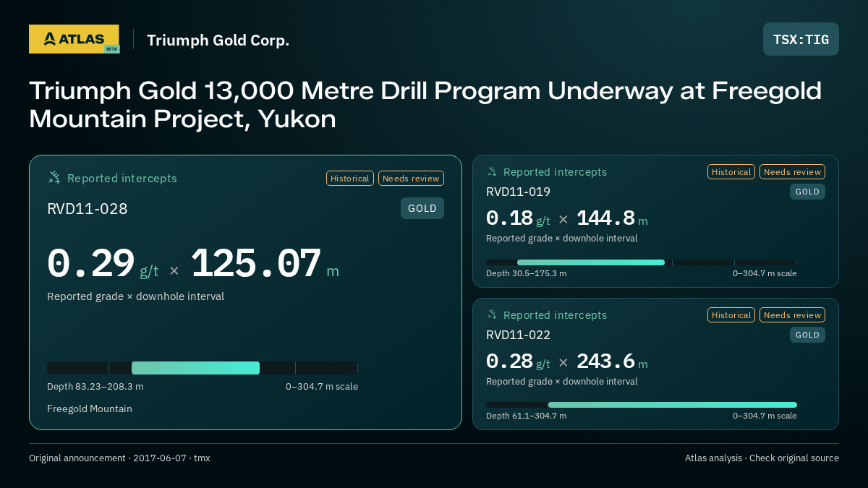Image resolution: width=868 pixels, height=488 pixels.
Task: Click the announcement headline title
Action: (425, 105)
